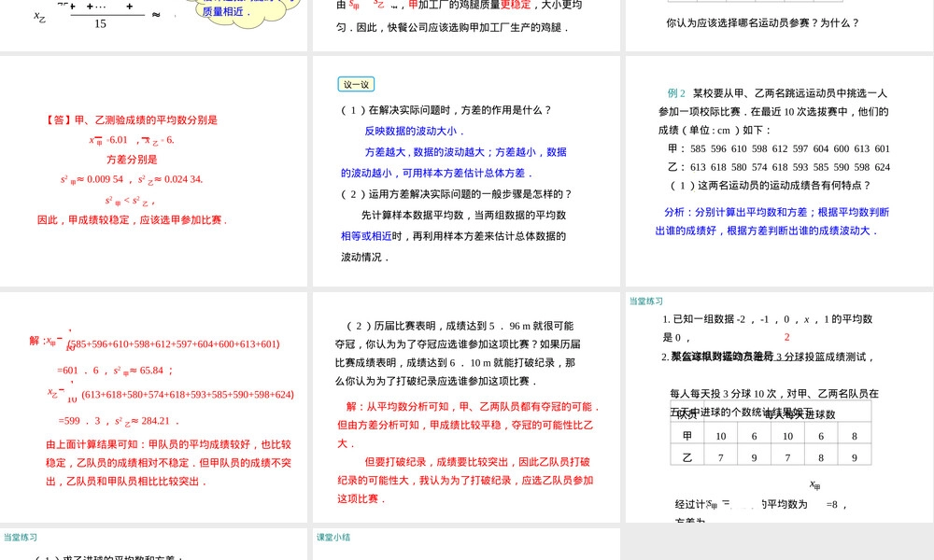
Task: Select the 议一议 discussion slide thumbnail
Action: (x=466, y=172)
